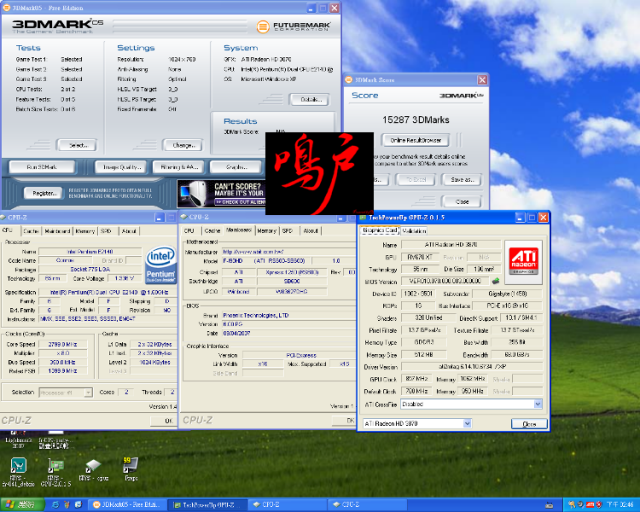
Task: Open the Memory tab in second CPU-Z
Action: pos(267,231)
